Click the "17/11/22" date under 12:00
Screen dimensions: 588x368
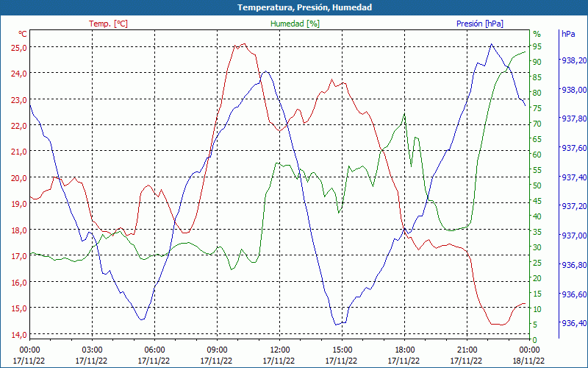click(x=279, y=361)
